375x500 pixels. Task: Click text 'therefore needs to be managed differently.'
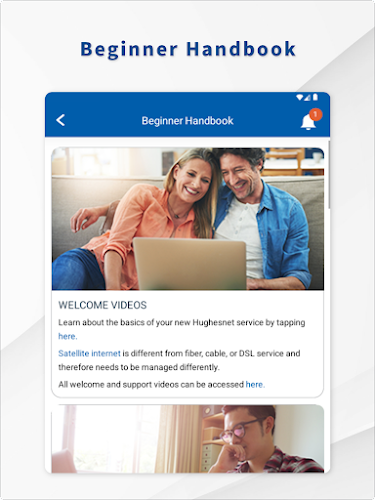(139, 367)
